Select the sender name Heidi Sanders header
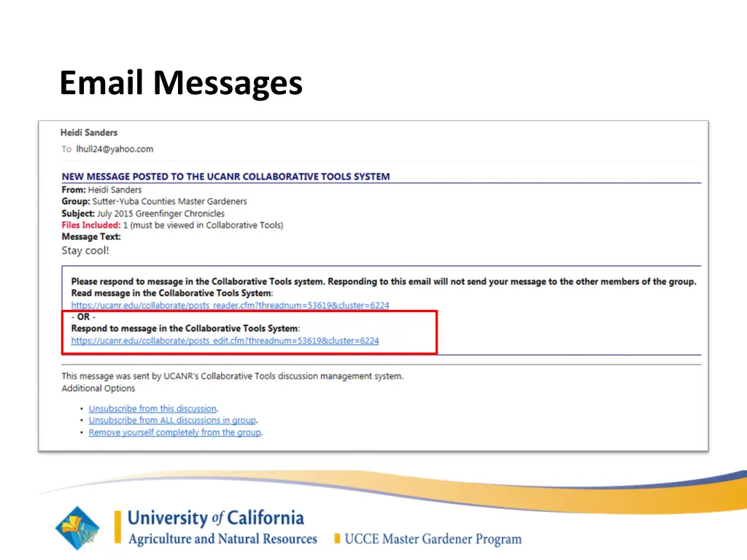The height and width of the screenshot is (560, 747). [x=88, y=133]
